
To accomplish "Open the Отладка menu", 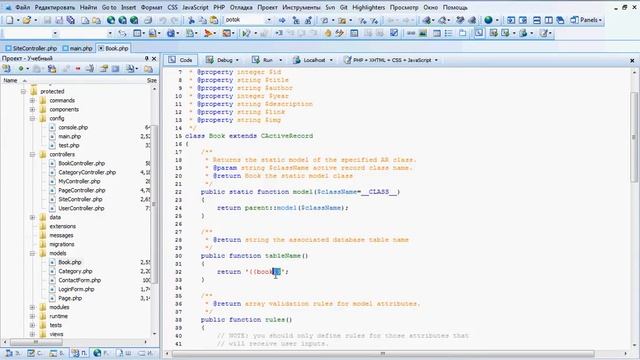I will click(241, 7).
